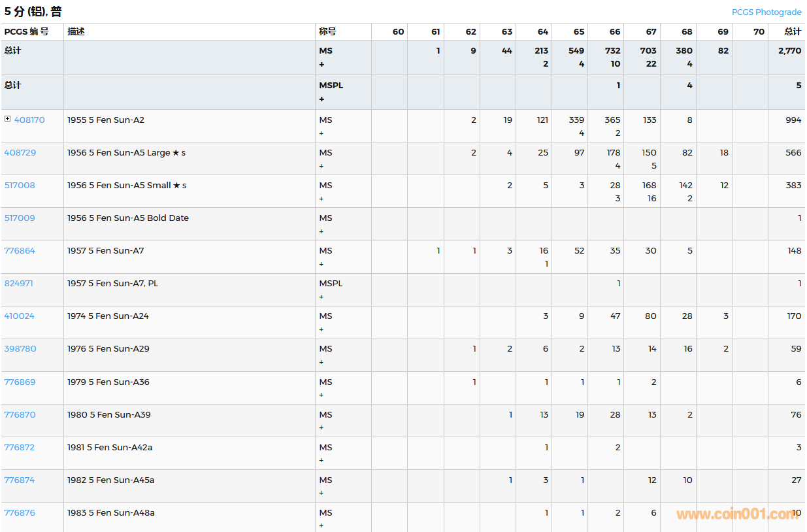Expand the 408170 row plus icon

[x=8, y=119]
